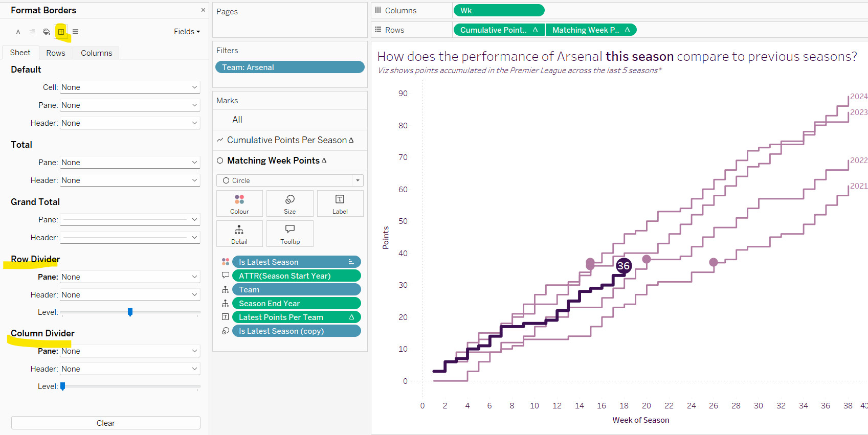Adjust the Row Divider Level slider

[x=130, y=312]
